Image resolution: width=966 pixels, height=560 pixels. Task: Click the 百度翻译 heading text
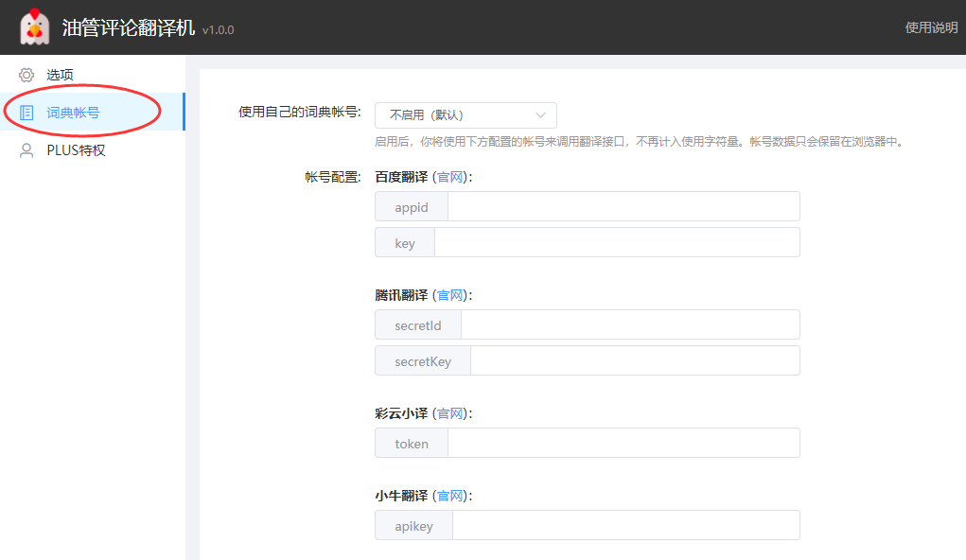coord(401,178)
